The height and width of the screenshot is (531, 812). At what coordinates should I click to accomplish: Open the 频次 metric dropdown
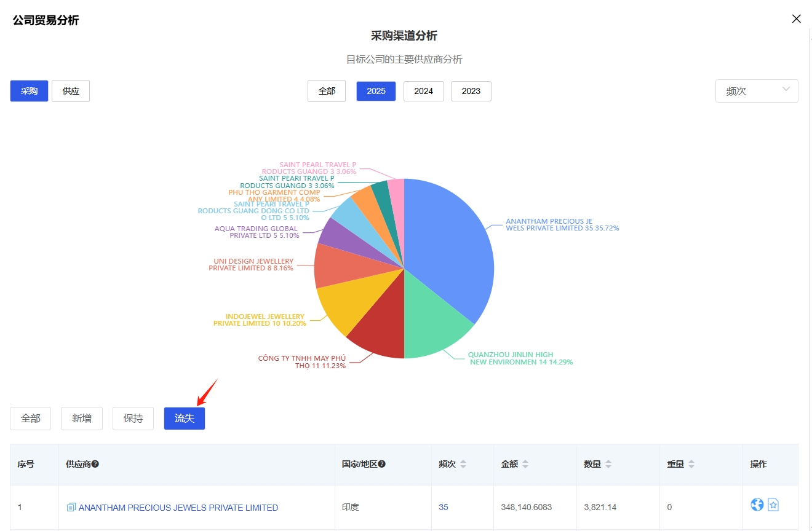tap(757, 91)
